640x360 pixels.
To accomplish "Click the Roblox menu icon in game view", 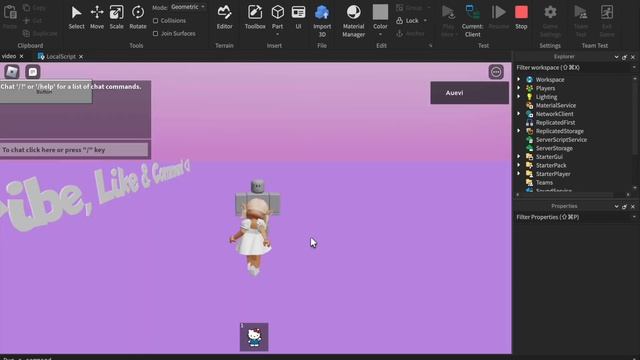I will click(12, 72).
